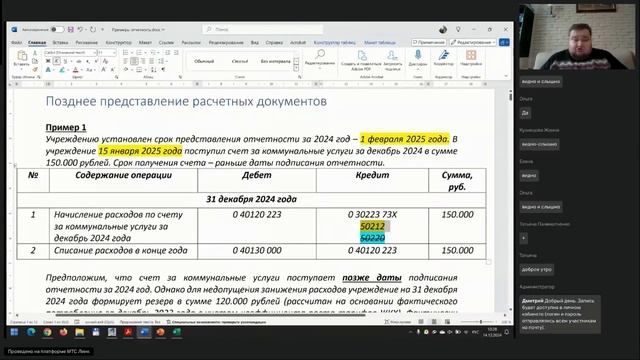Justify the paragraph text
Screen dimensions: 640x360
151,61
